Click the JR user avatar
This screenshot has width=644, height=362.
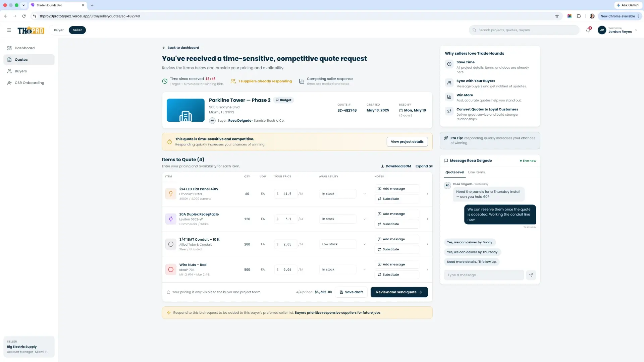602,30
